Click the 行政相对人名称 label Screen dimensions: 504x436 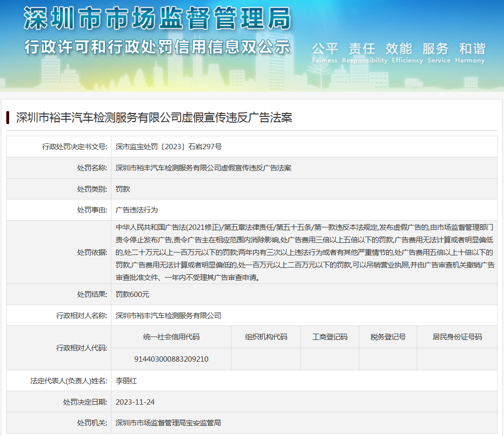point(82,316)
